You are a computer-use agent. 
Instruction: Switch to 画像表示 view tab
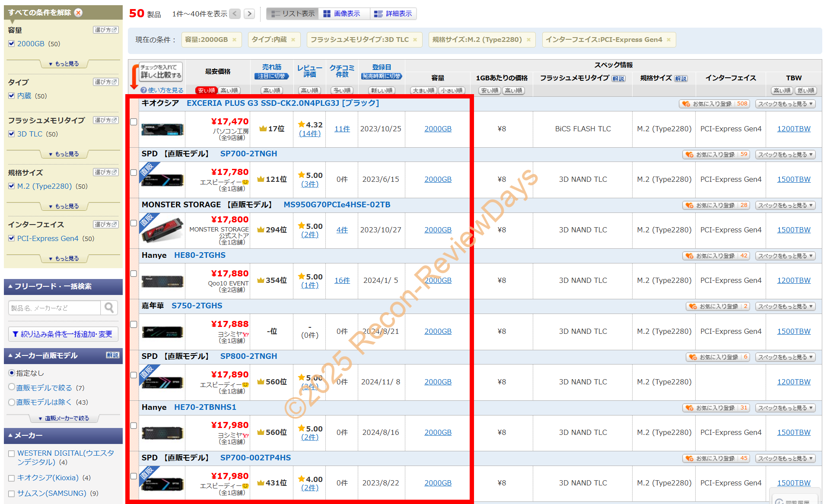(x=342, y=14)
